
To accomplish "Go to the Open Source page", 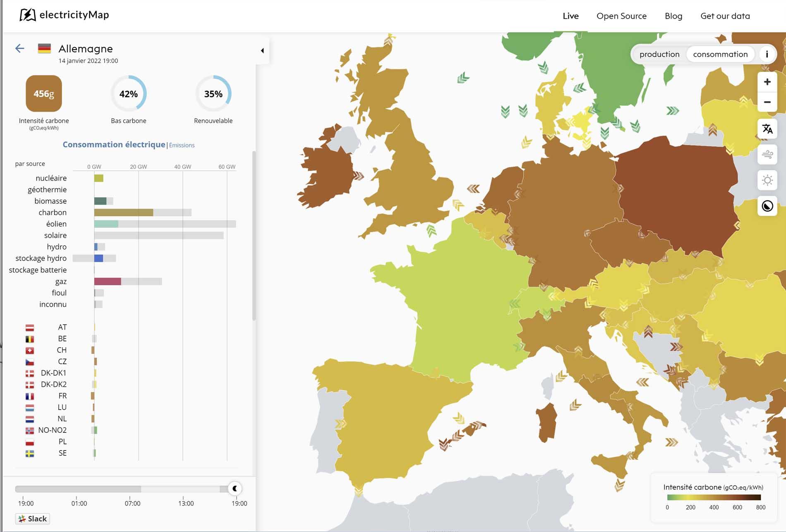I will 621,16.
